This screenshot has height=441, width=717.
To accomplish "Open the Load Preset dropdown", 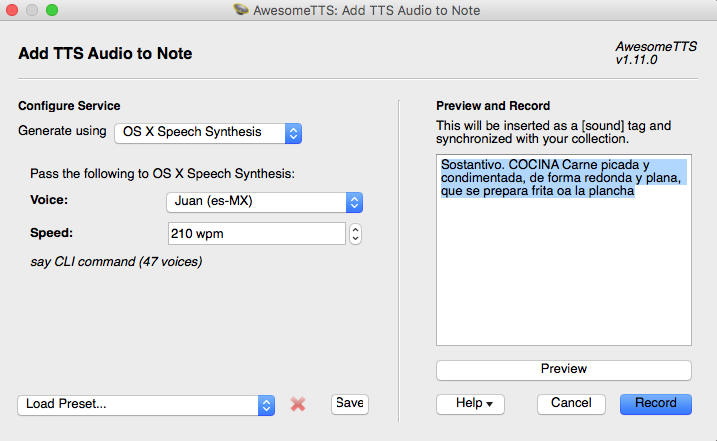I will [x=146, y=405].
